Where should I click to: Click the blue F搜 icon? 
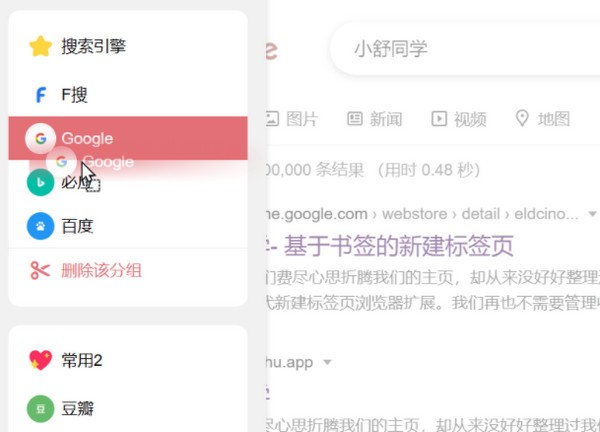[41, 95]
